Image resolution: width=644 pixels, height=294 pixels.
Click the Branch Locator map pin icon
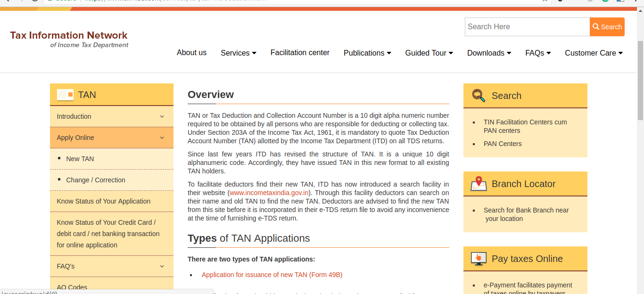(479, 184)
